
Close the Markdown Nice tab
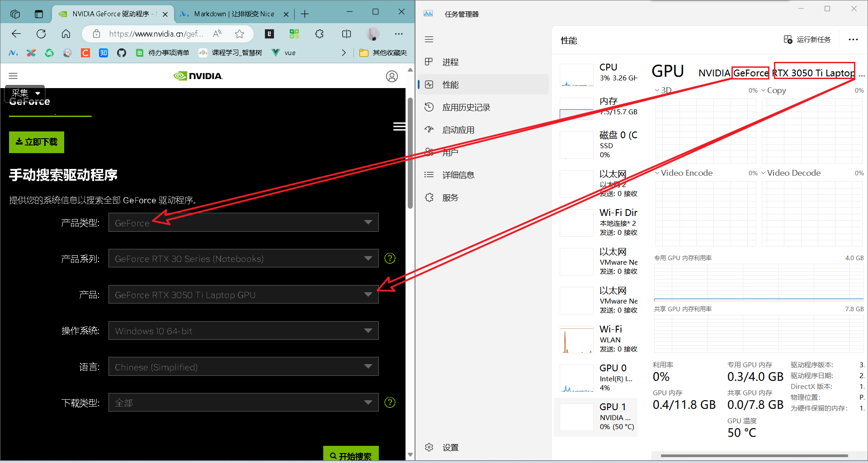click(286, 14)
